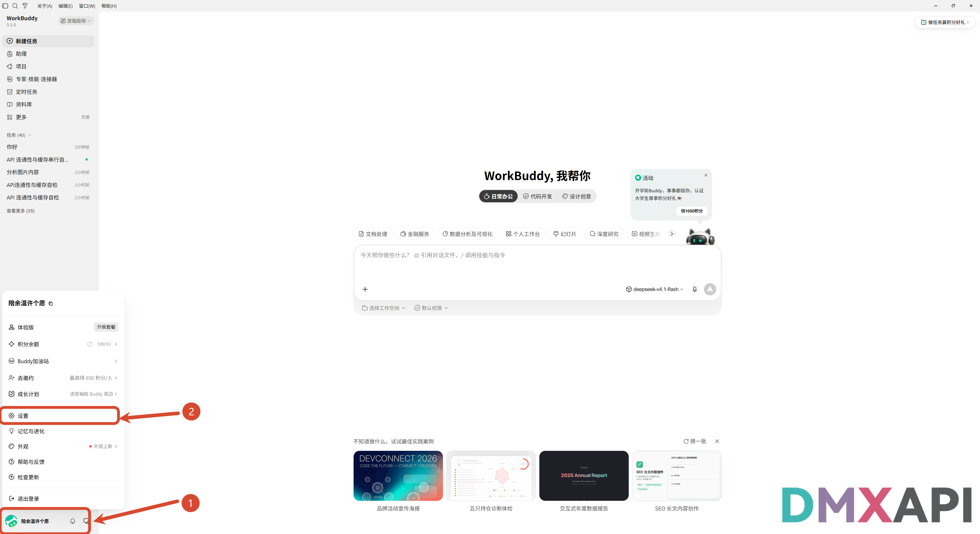Open the 品牌活动宣传海报 case thumbnail
Viewport: 980px width, 534px height.
pyautogui.click(x=398, y=476)
